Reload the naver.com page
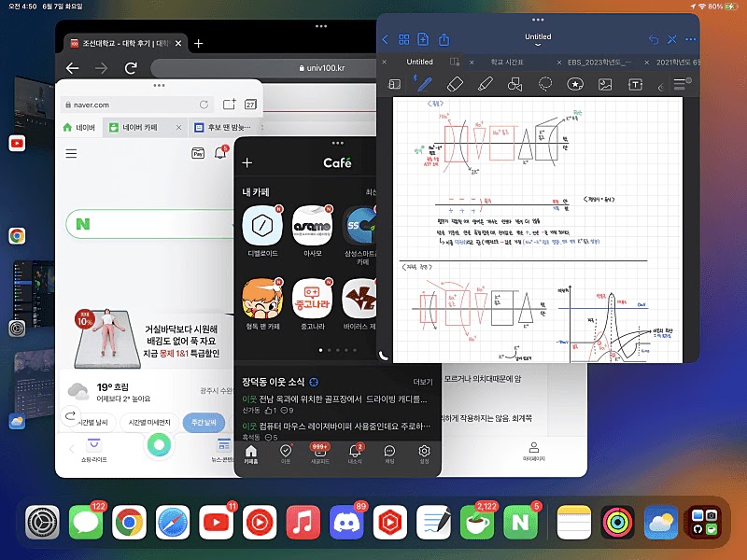747x560 pixels. click(204, 105)
